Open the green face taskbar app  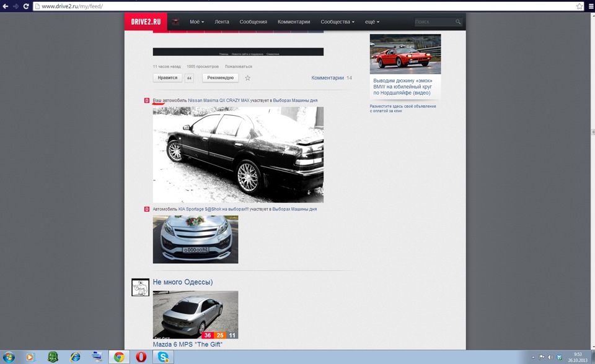[x=53, y=357]
